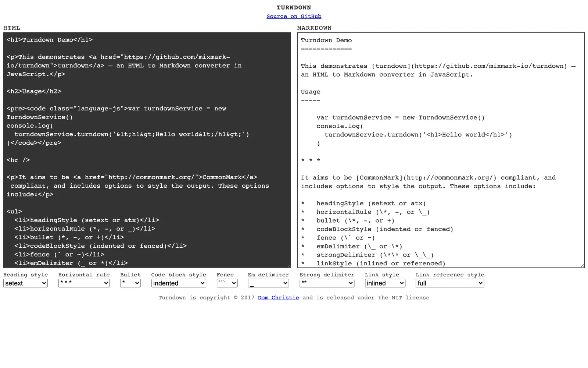Screen dimensions: 588x368
Task: Open the Heading style dropdown set to setext
Action: pos(25,283)
